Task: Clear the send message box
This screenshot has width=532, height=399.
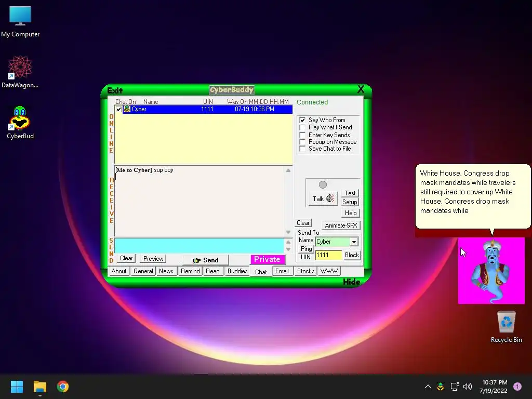Action: [x=126, y=258]
